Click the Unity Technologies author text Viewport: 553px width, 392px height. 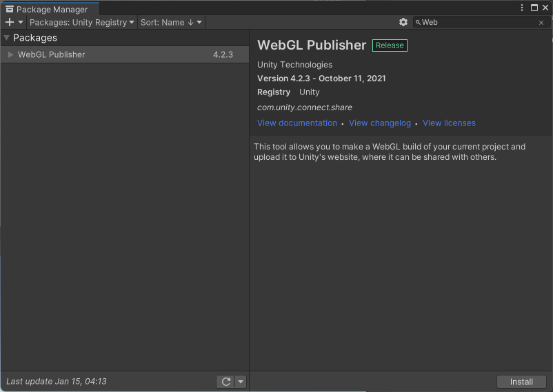295,65
